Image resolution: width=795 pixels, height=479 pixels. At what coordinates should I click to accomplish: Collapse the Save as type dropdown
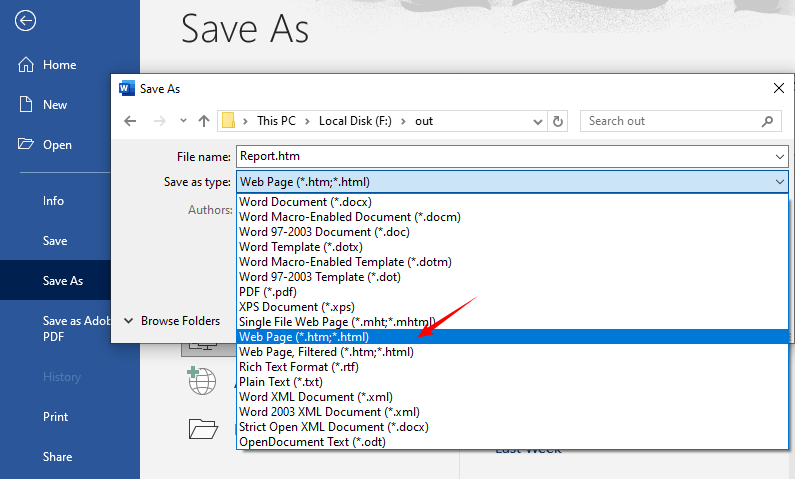coord(779,181)
